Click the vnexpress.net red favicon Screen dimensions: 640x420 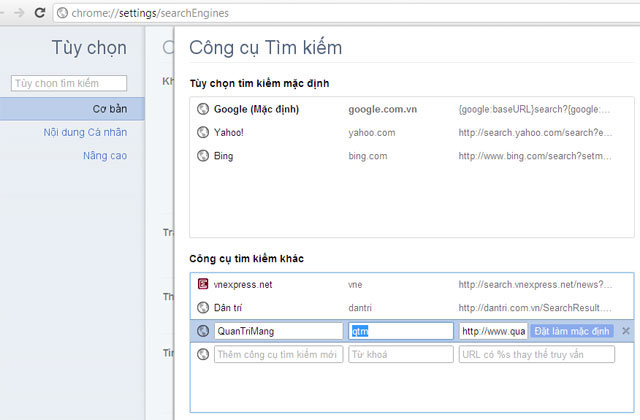(x=203, y=284)
